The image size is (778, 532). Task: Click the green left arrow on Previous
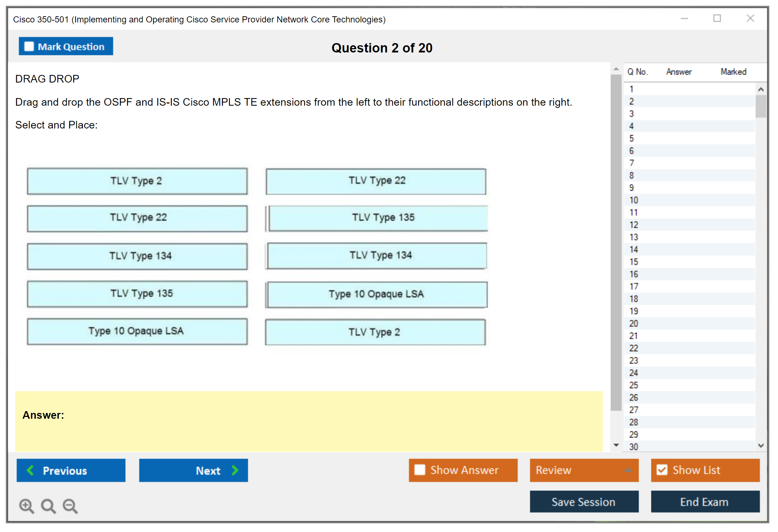pos(30,470)
